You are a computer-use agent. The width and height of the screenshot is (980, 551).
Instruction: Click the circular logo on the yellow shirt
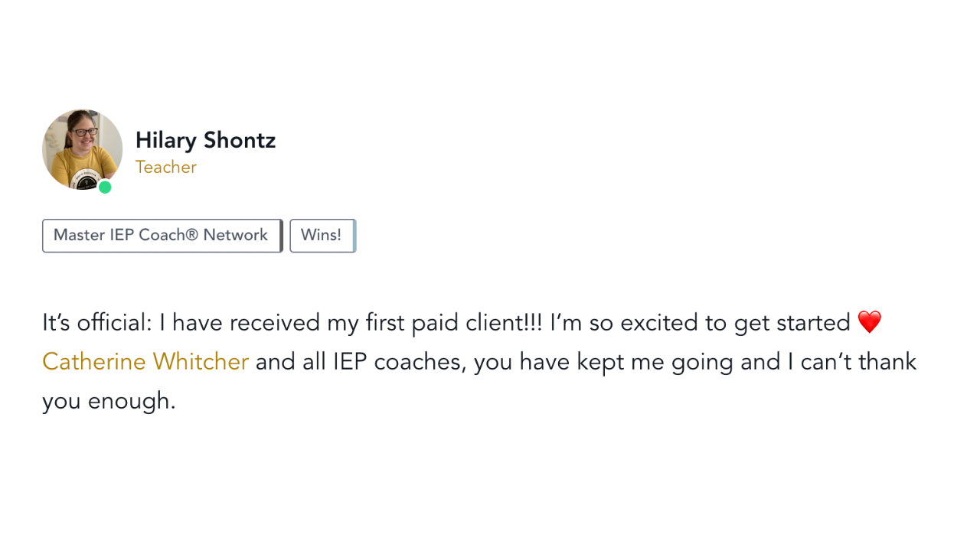(x=83, y=181)
